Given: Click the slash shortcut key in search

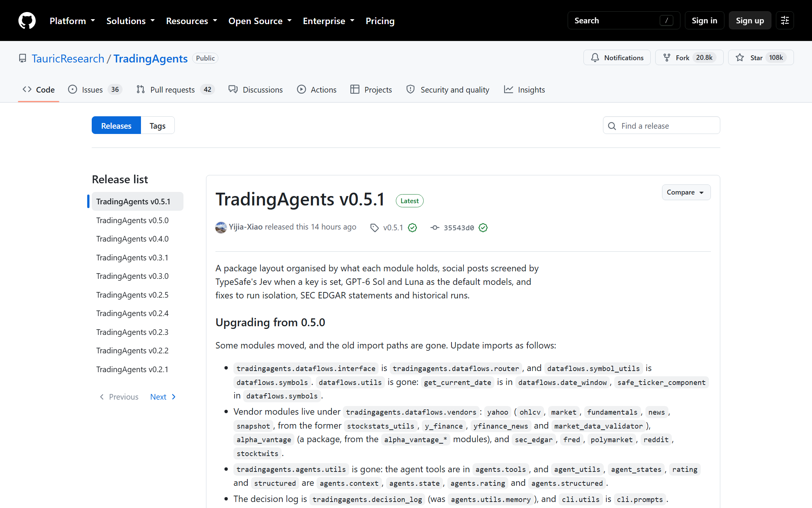Looking at the screenshot, I should click(x=667, y=21).
